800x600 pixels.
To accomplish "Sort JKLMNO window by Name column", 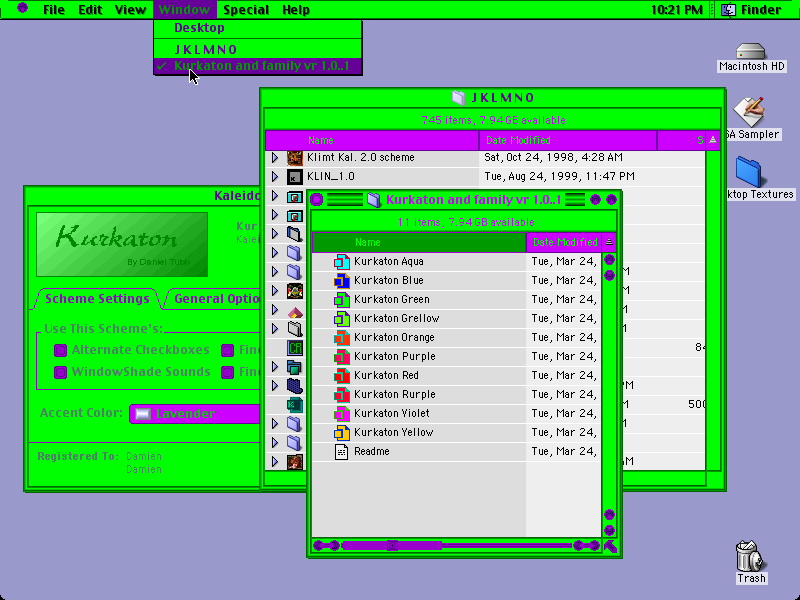I will pyautogui.click(x=372, y=140).
